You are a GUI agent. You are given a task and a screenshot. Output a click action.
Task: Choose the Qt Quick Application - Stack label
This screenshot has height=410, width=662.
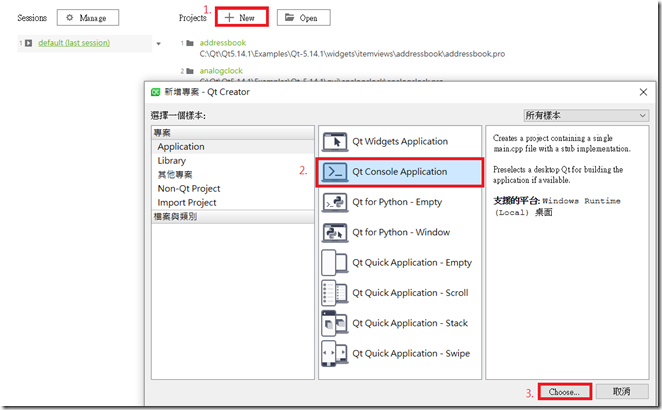pyautogui.click(x=410, y=323)
